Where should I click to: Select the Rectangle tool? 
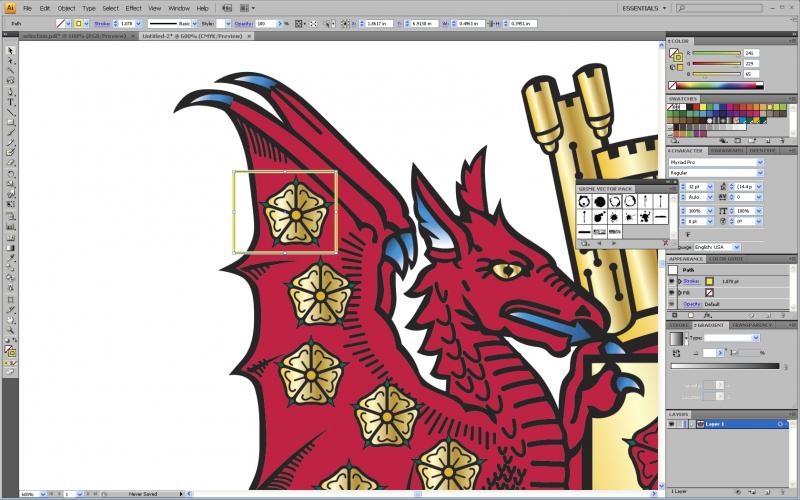tap(11, 122)
